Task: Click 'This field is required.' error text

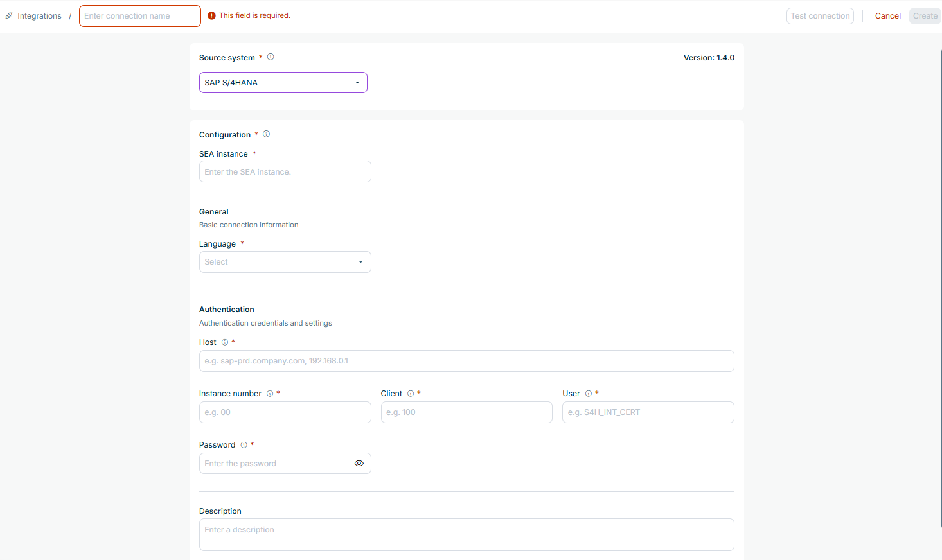Action: pos(254,15)
